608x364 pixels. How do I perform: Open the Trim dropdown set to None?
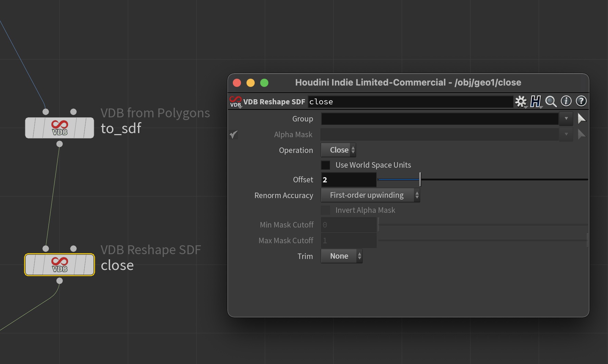click(341, 256)
